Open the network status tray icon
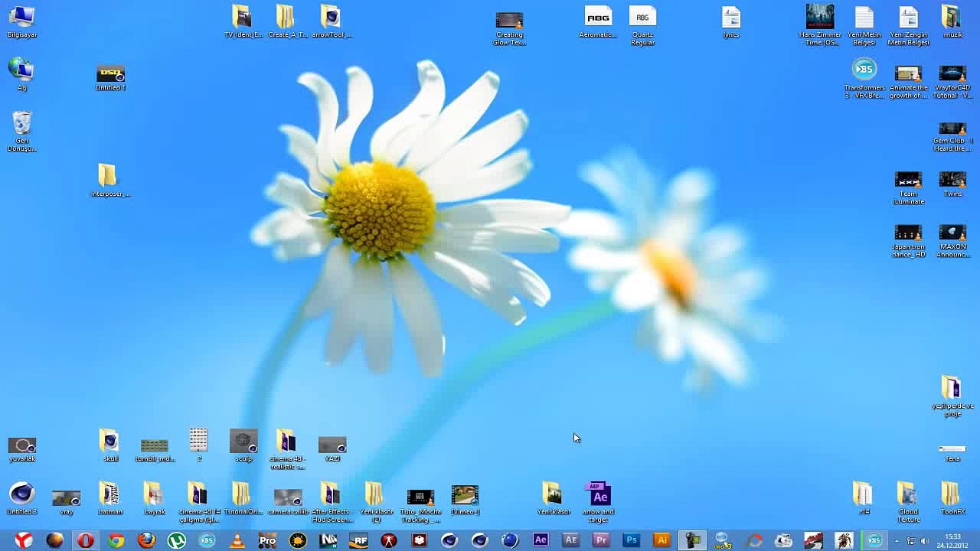Screen dimensions: 980x551 (911, 541)
